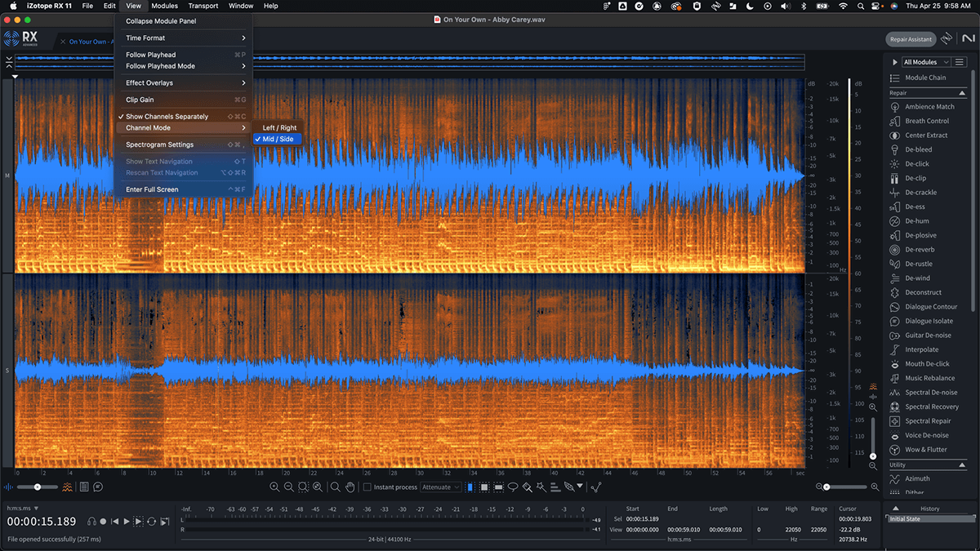
Task: Expand the Effect Overlays submenu
Action: point(184,83)
